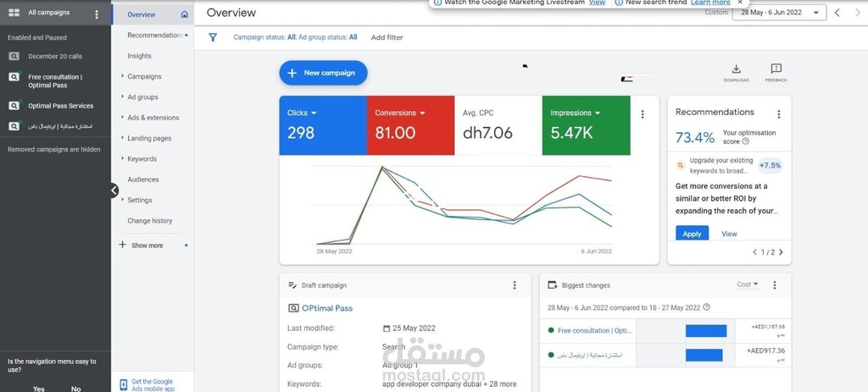Click Campaign status: All filter chip
The width and height of the screenshot is (868, 392).
264,37
